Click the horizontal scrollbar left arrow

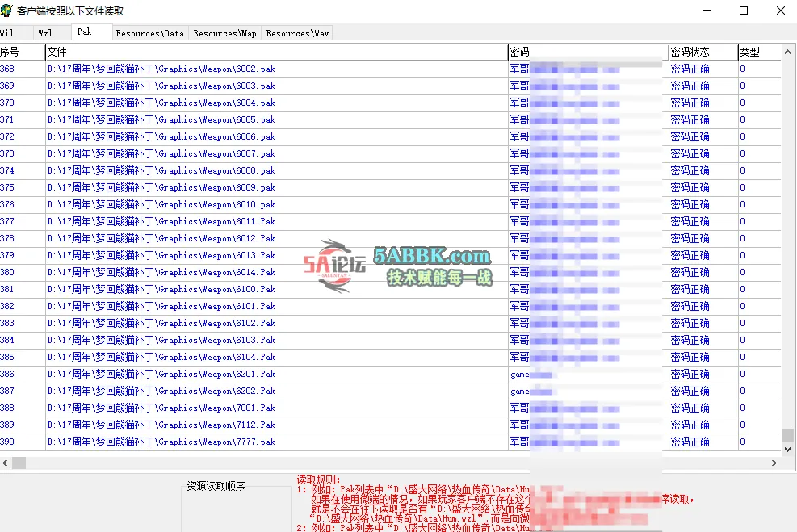[x=5, y=463]
